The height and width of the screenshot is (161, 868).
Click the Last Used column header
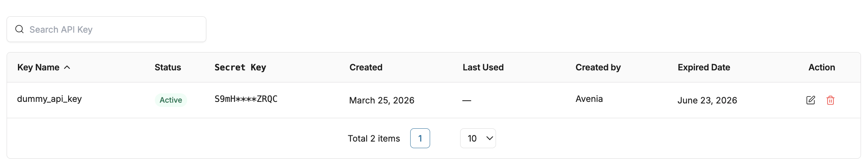(483, 67)
